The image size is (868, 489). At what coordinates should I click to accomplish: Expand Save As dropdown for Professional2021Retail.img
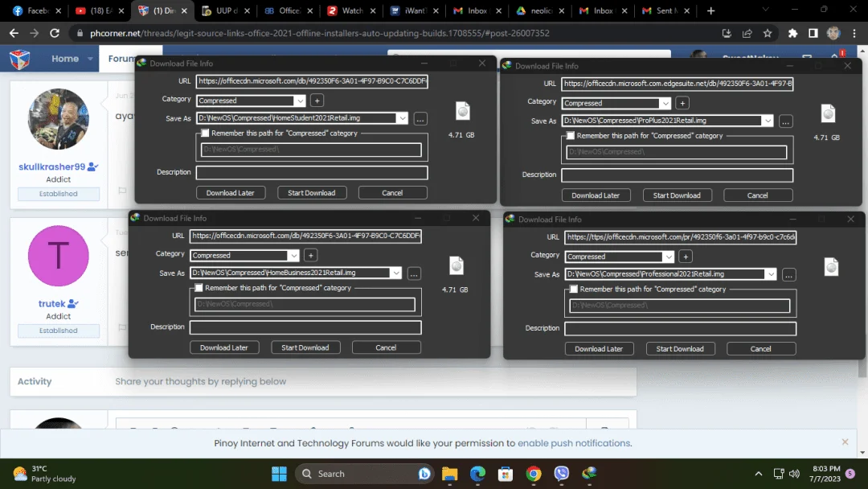coord(771,274)
